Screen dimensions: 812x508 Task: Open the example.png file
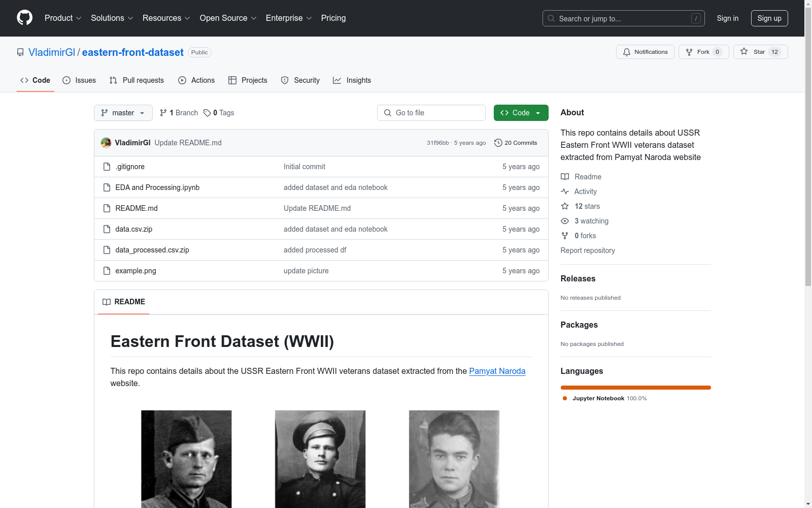(x=136, y=271)
